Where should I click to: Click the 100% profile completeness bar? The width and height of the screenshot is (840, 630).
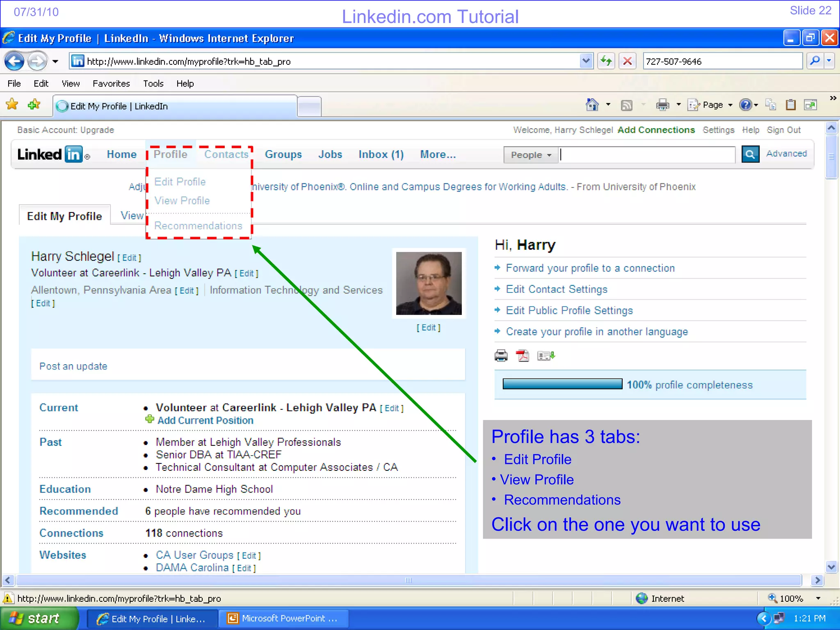562,384
